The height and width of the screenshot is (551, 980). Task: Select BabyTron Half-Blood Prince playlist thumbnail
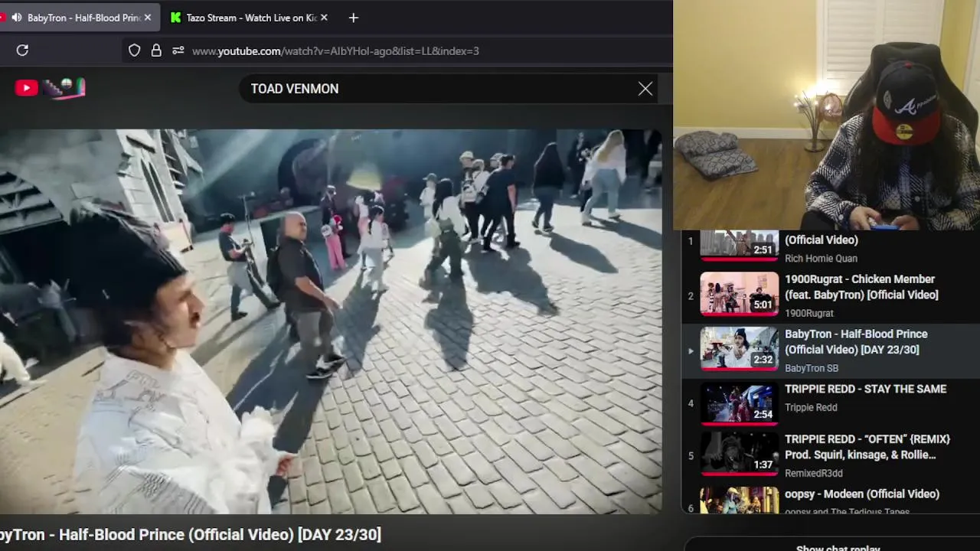pyautogui.click(x=739, y=349)
